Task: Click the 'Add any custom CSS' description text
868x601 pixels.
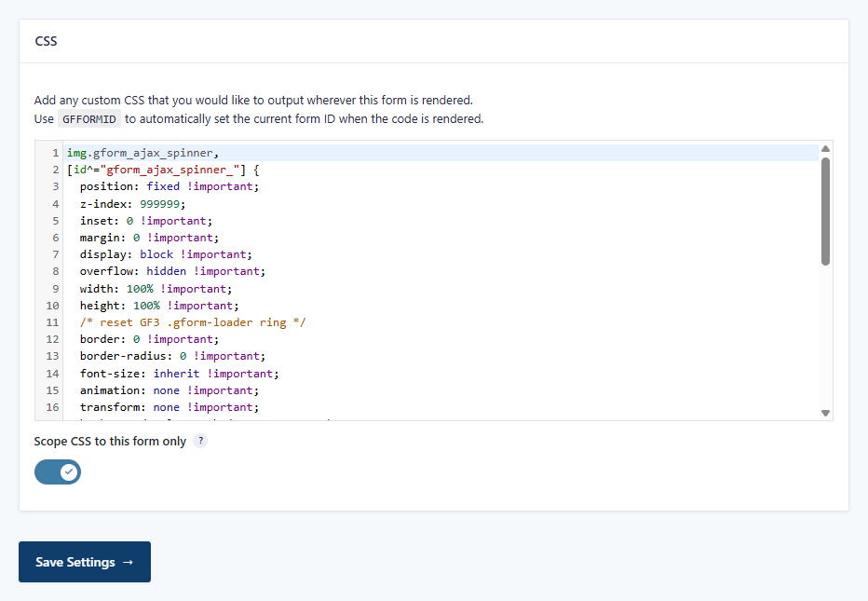Action: [253, 101]
